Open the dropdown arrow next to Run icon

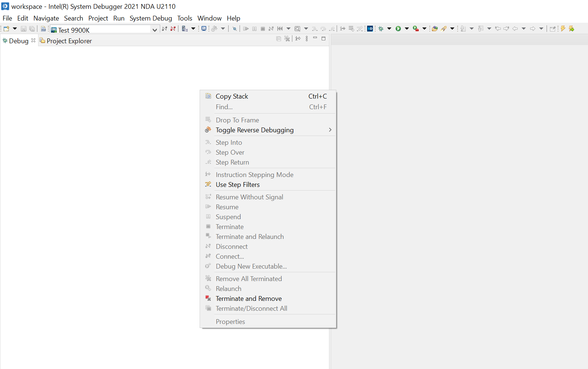tap(407, 29)
